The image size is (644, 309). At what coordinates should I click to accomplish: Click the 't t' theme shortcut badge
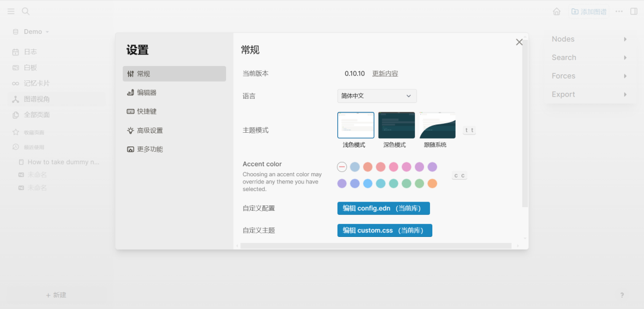tap(469, 130)
